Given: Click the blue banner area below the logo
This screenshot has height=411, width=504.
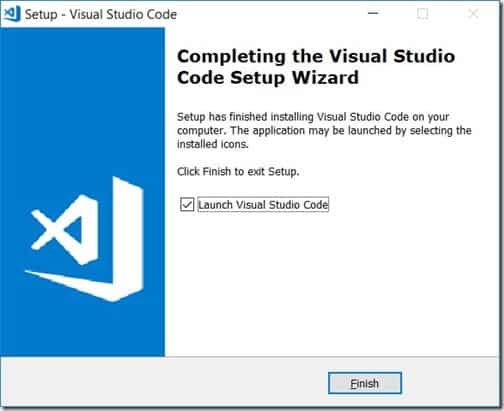Looking at the screenshot, I should 82,330.
